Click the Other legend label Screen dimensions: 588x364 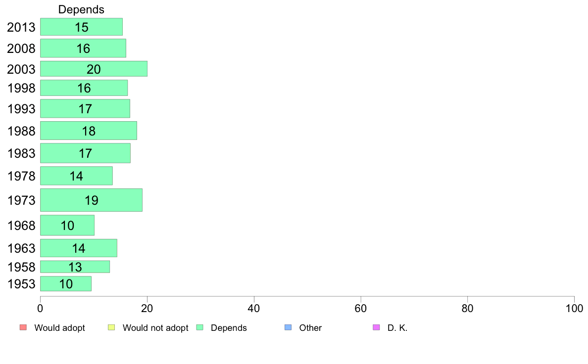(310, 327)
